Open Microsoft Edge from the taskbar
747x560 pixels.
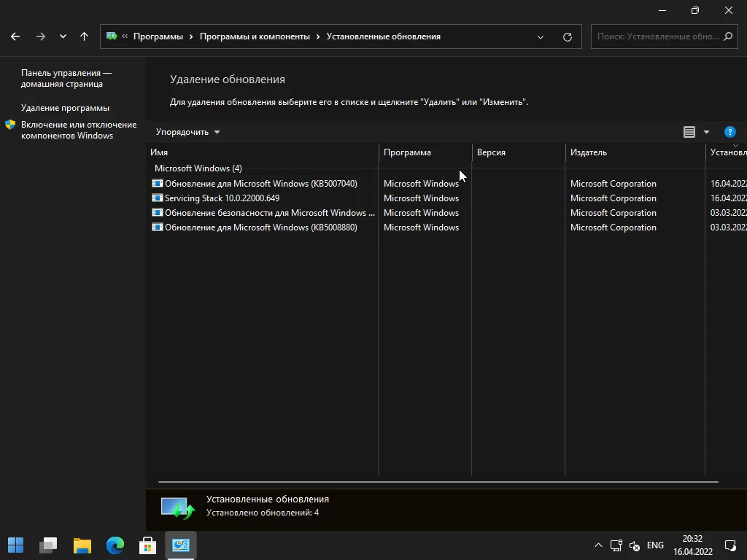(115, 545)
